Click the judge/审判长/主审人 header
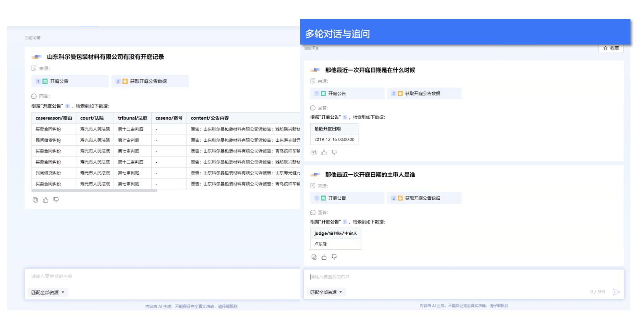 (x=335, y=234)
